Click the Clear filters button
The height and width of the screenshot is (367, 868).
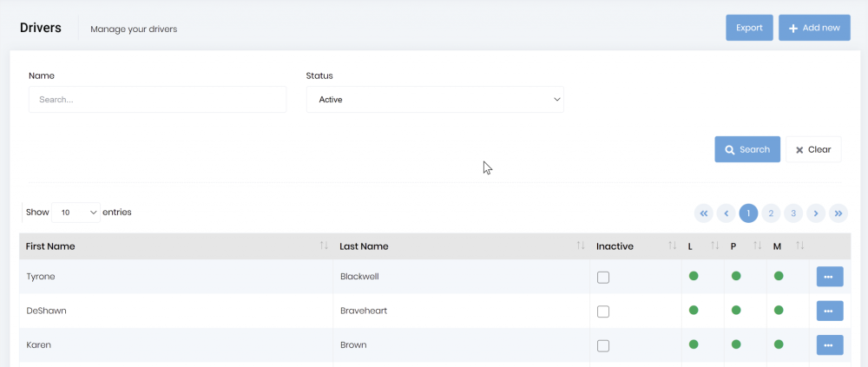coord(813,149)
